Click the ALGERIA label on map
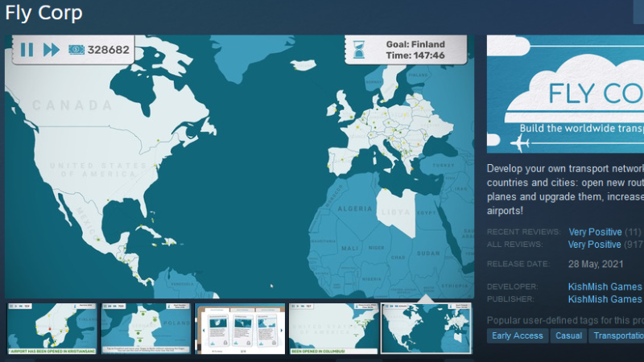Image resolution: width=644 pixels, height=362 pixels. pyautogui.click(x=354, y=209)
